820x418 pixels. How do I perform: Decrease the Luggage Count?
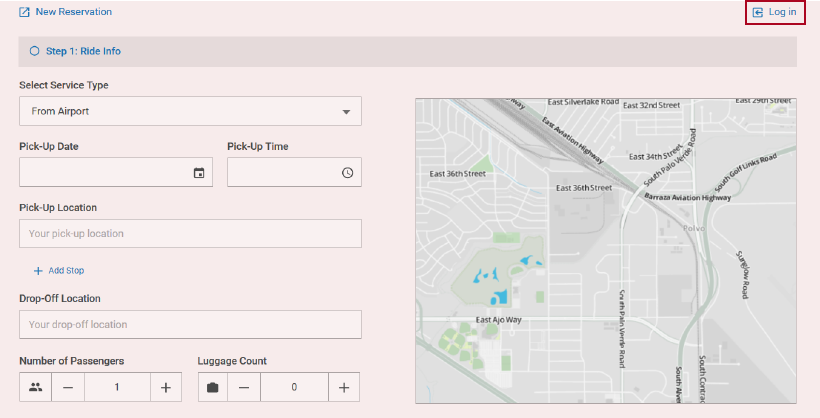pyautogui.click(x=244, y=387)
